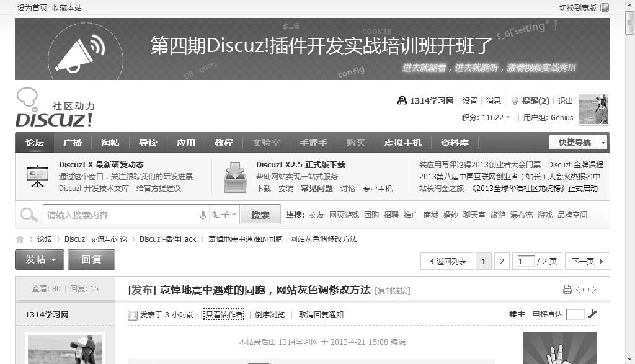Click the home icon in breadcrumb

point(20,239)
